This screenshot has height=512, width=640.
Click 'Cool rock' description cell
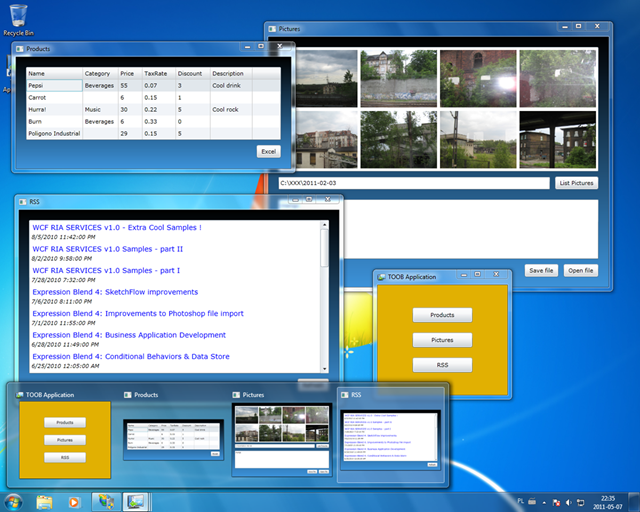[x=231, y=109]
